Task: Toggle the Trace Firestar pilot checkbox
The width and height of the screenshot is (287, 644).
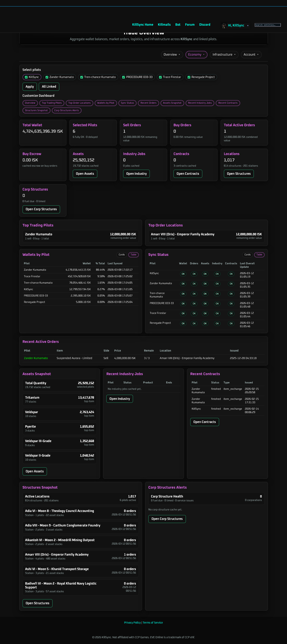Action: click(x=160, y=77)
